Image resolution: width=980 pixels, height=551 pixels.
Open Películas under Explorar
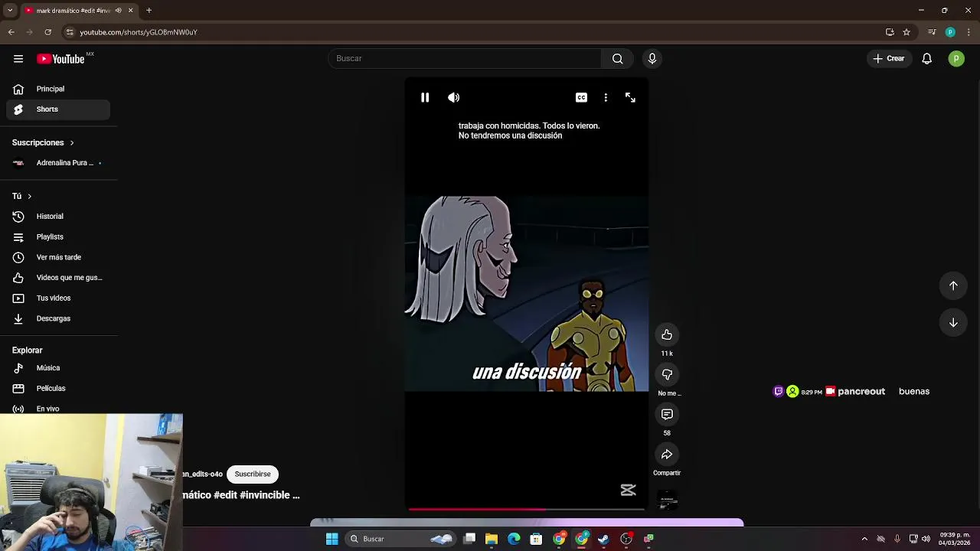[58, 388]
